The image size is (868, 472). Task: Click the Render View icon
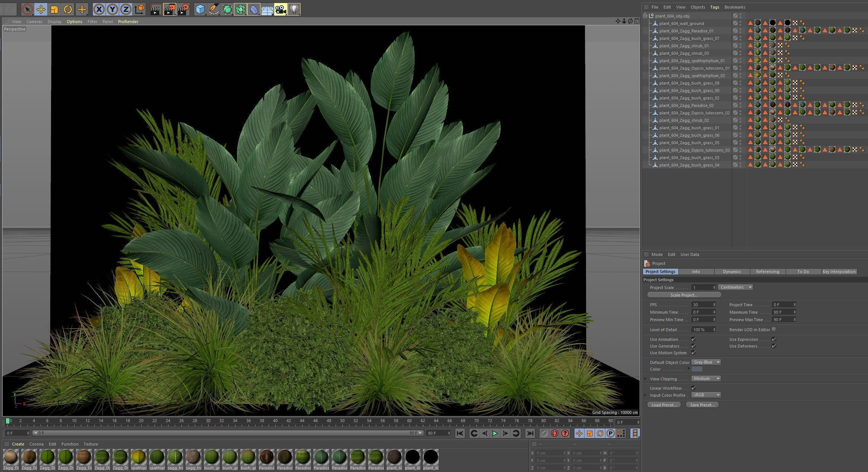click(156, 9)
